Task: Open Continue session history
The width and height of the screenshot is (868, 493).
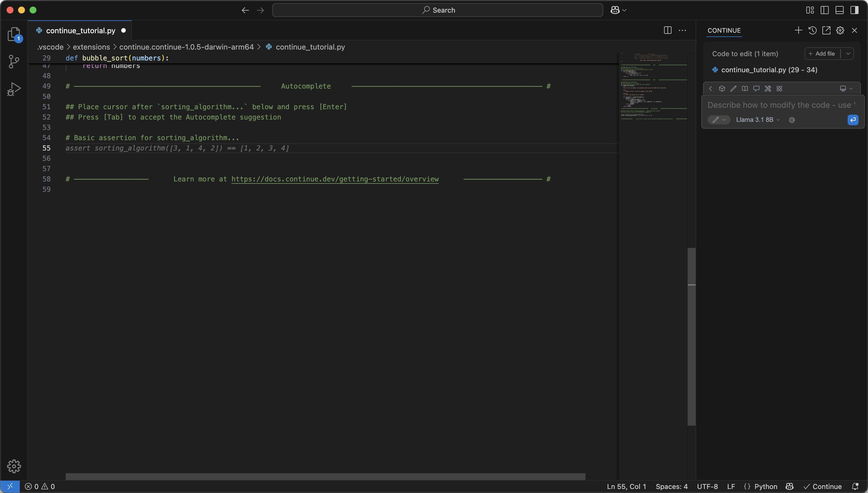Action: coord(812,30)
